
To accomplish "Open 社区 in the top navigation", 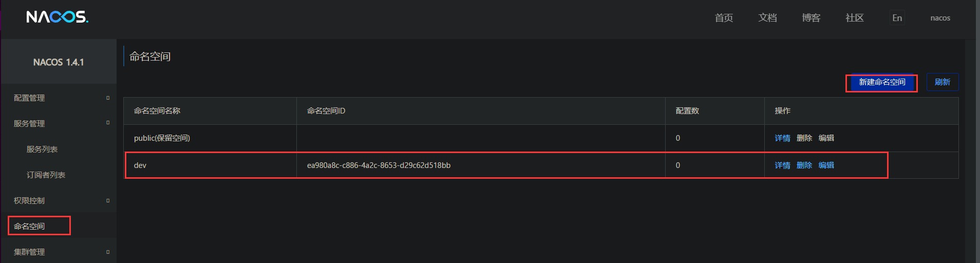I will [x=855, y=18].
